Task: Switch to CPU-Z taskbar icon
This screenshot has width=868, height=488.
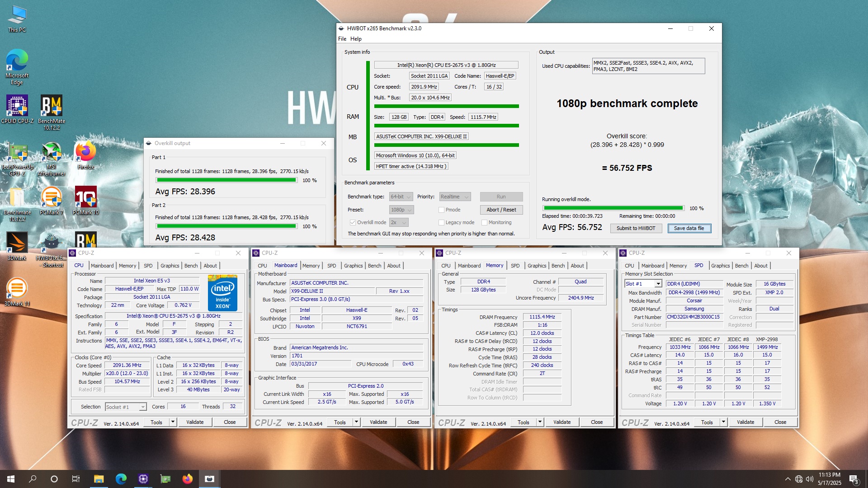Action: [143, 479]
